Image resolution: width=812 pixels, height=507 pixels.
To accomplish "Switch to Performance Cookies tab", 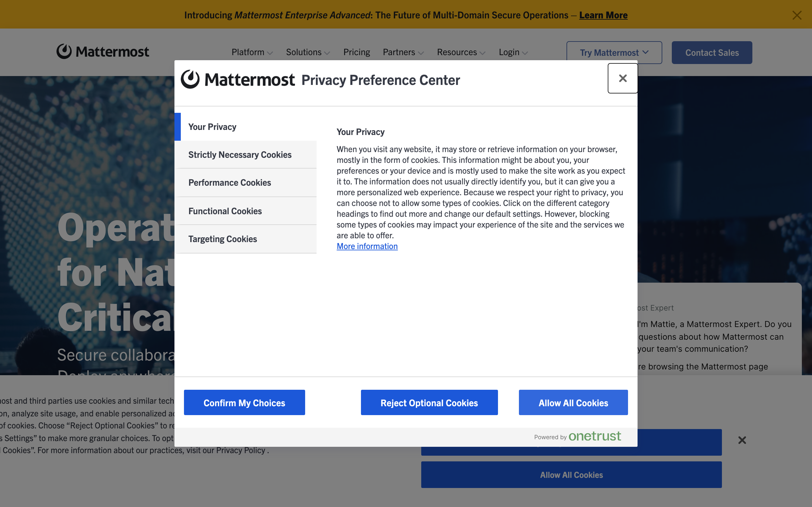I will point(230,183).
